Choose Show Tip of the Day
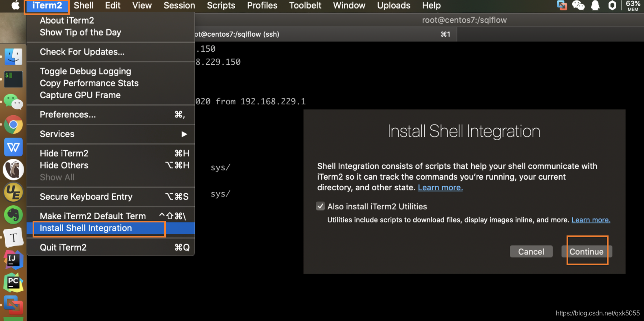The image size is (644, 321). pos(111,32)
